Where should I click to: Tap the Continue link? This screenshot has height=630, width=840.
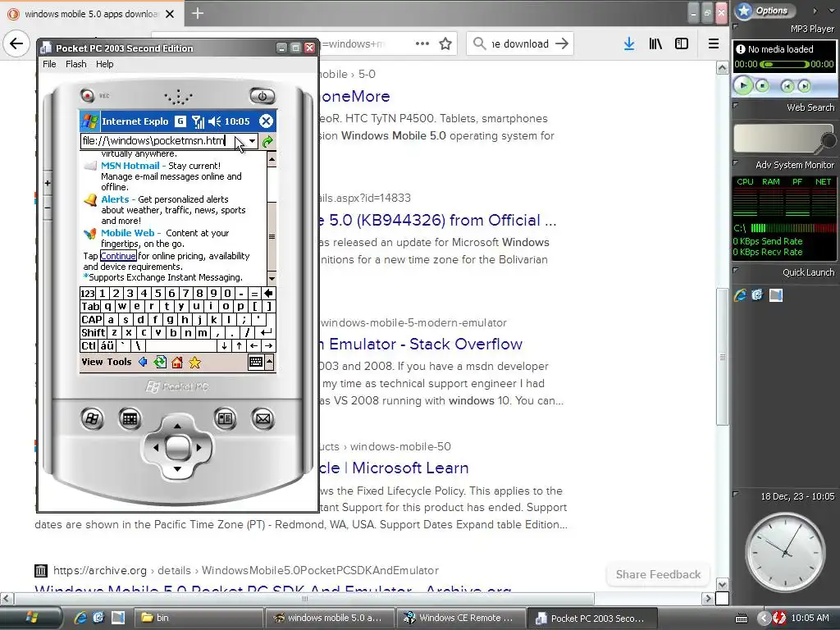coord(118,256)
